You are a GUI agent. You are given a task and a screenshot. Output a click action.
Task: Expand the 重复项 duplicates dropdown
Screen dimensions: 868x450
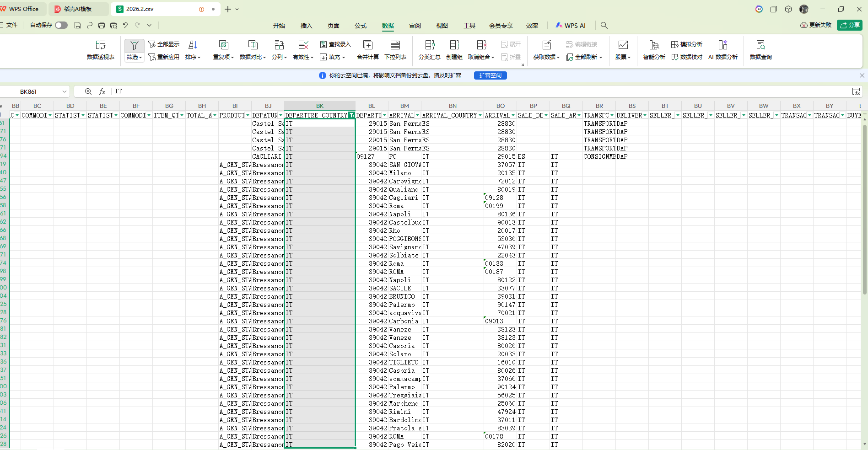pyautogui.click(x=223, y=57)
